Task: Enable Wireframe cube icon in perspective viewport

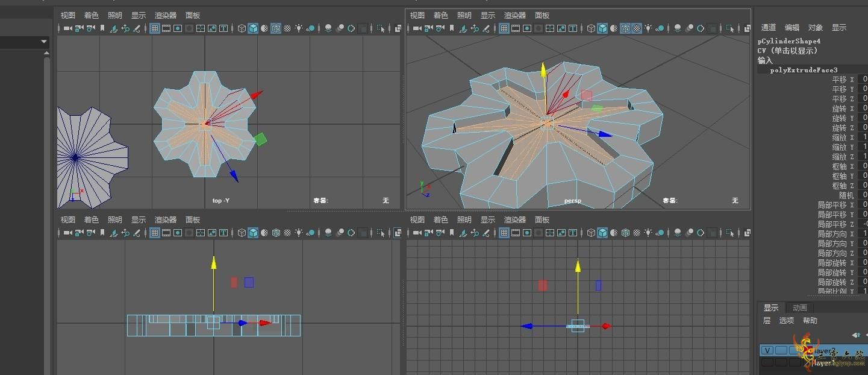Action: [x=591, y=28]
